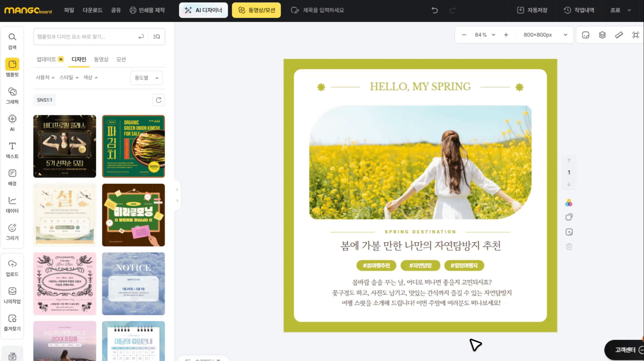
Task: Click the AI 디자이너 button
Action: (203, 10)
